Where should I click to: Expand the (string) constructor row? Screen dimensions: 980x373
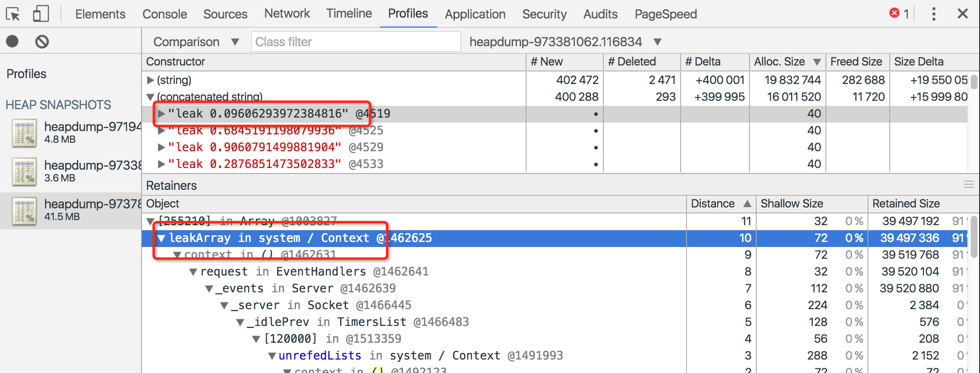(x=150, y=80)
